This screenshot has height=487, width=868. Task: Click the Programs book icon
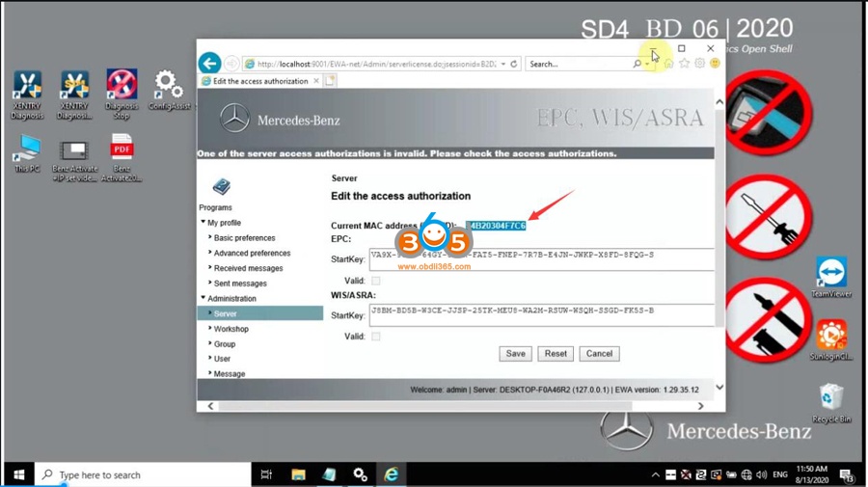pyautogui.click(x=222, y=186)
